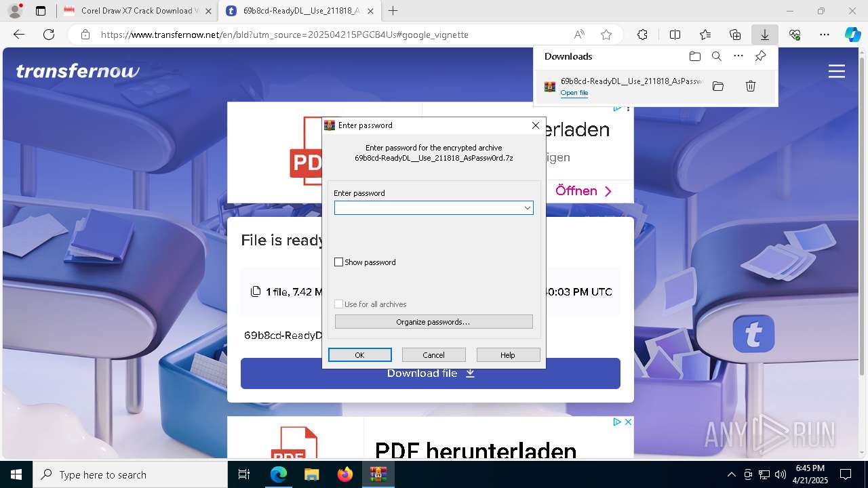Open Edge Settings and more menu
The image size is (868, 488).
[825, 35]
